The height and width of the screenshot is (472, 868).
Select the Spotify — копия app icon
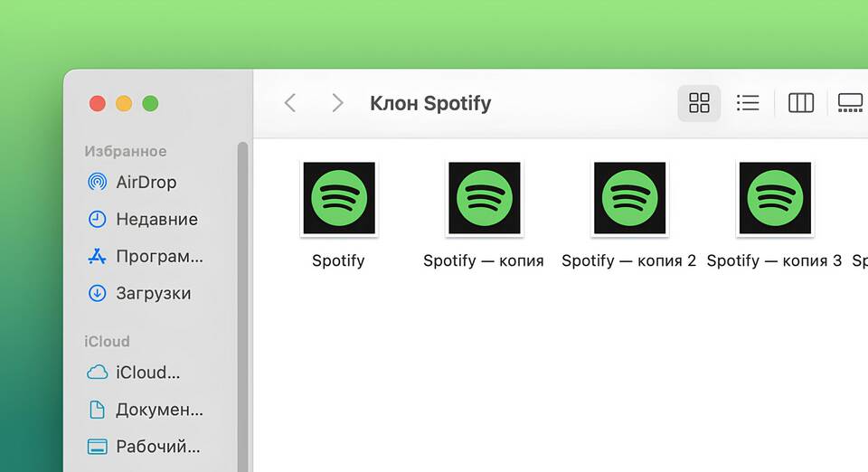pyautogui.click(x=484, y=198)
